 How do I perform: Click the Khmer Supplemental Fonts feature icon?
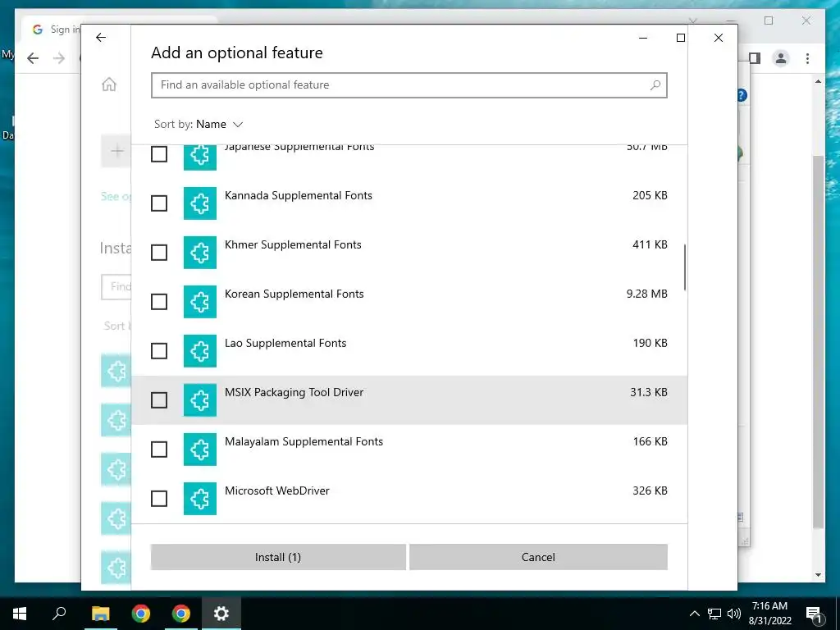point(200,253)
